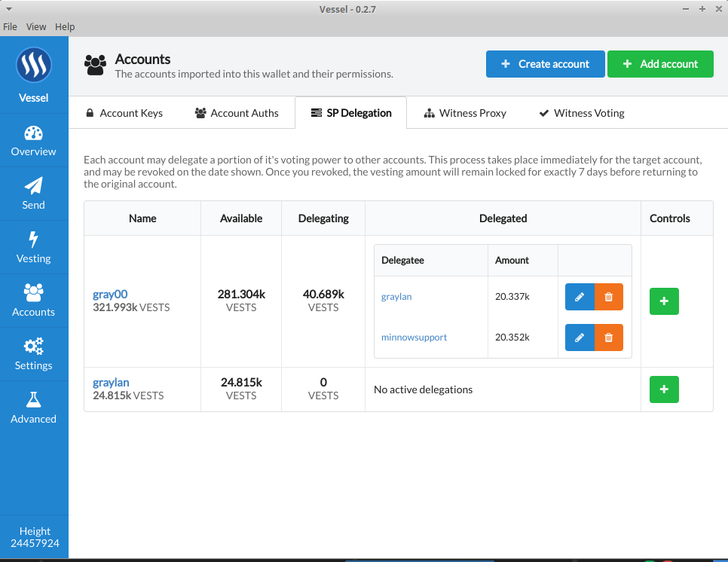Click the No active delegations text
This screenshot has height=562, width=728.
click(x=423, y=389)
